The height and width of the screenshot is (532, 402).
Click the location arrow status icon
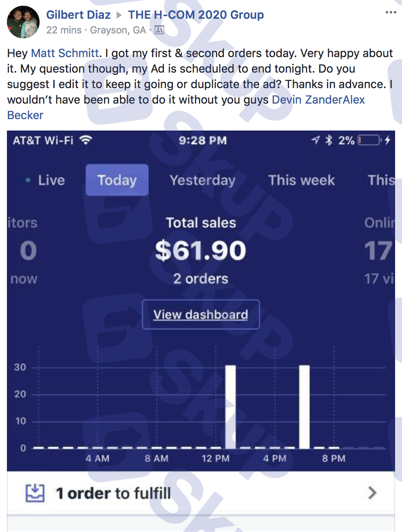(x=315, y=140)
